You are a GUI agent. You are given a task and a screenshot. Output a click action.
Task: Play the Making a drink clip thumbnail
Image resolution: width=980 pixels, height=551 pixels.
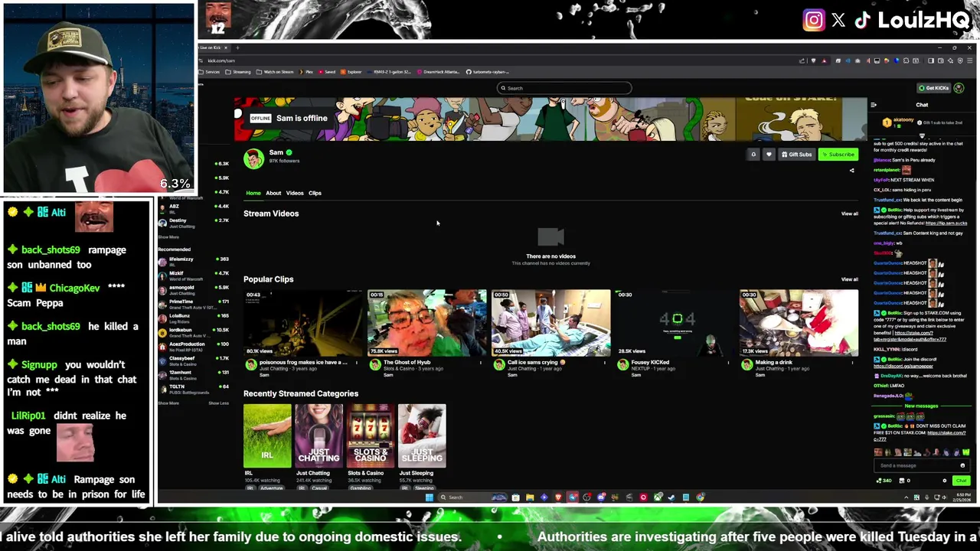(799, 323)
